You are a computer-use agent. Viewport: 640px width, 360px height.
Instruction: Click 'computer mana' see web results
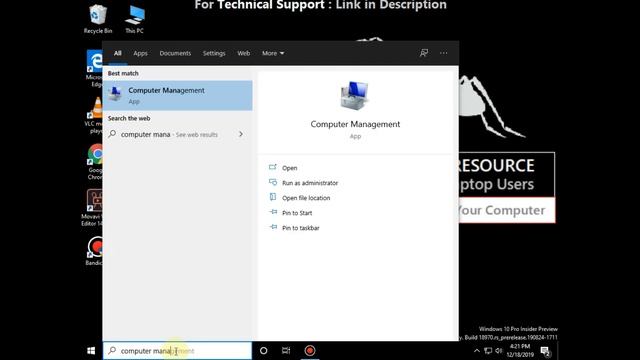169,134
